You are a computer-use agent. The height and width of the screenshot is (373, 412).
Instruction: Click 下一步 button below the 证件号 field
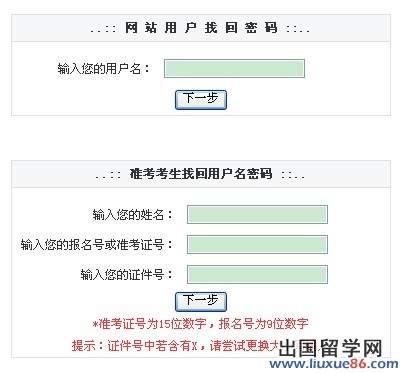(x=201, y=302)
